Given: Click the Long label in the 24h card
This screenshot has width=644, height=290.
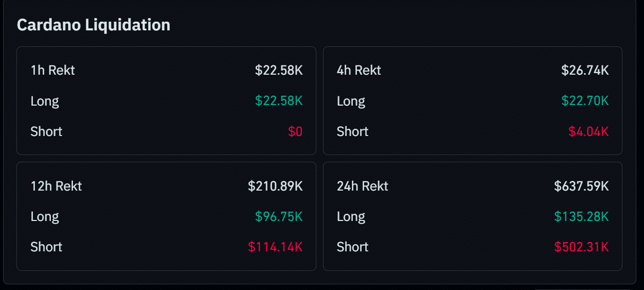Looking at the screenshot, I should pos(351,217).
